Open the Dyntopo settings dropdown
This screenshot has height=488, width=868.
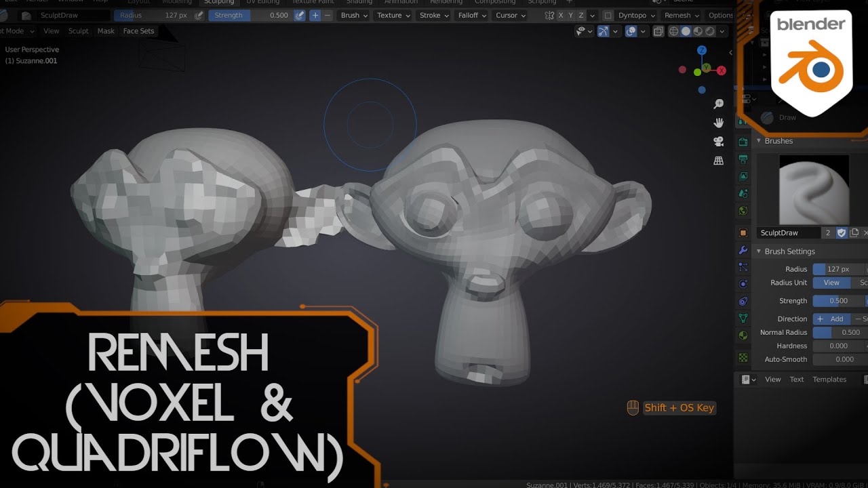tap(637, 15)
